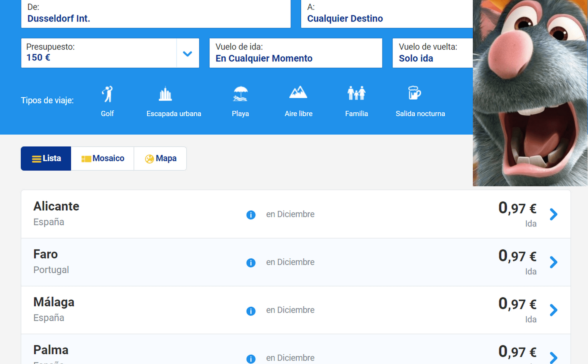
Task: Open Faro flight details chevron
Action: 554,262
